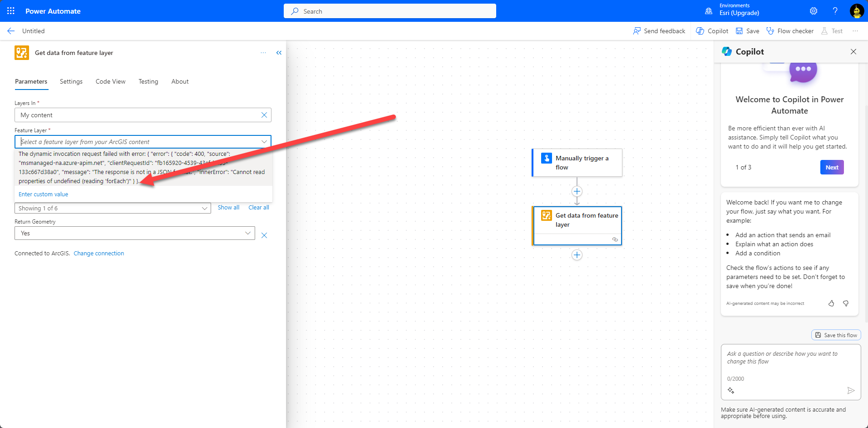
Task: Give thumbs down to Copilot response
Action: tap(846, 304)
